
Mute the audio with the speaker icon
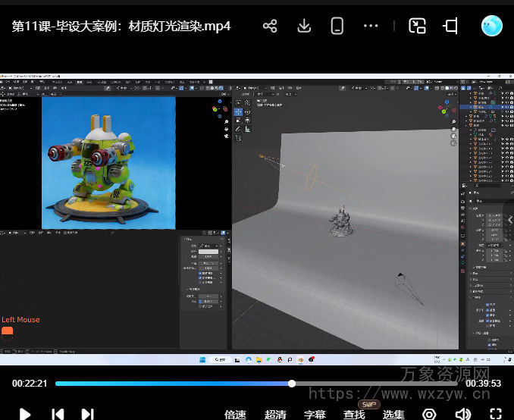[462, 414]
